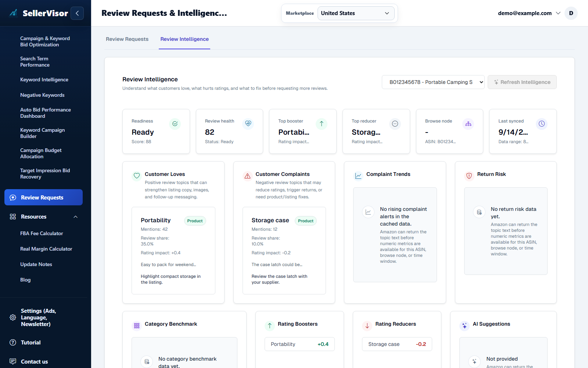
Task: Click the Customer Complaints warning triangle icon
Action: point(248,176)
